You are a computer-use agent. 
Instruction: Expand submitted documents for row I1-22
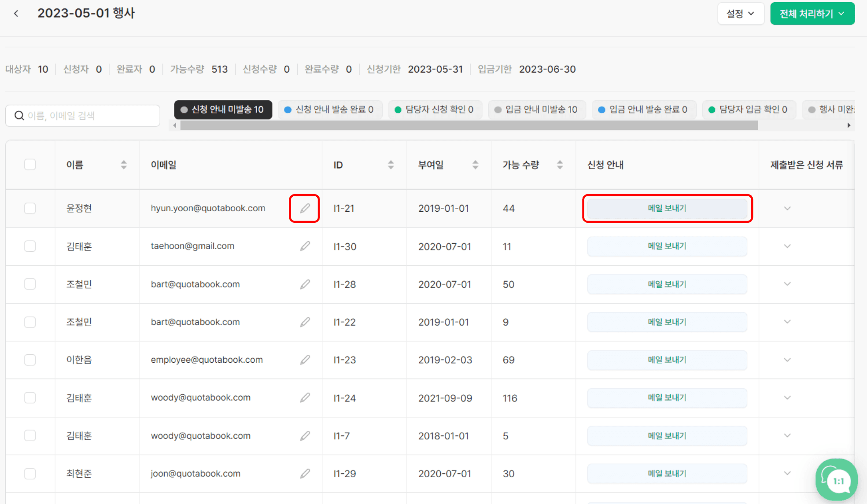click(x=787, y=322)
